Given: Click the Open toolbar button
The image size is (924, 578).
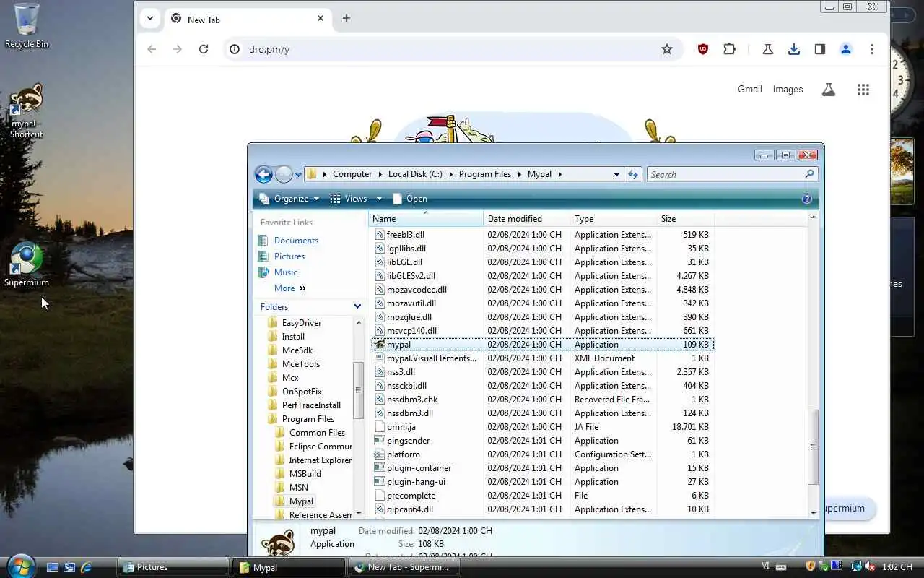Looking at the screenshot, I should point(409,199).
